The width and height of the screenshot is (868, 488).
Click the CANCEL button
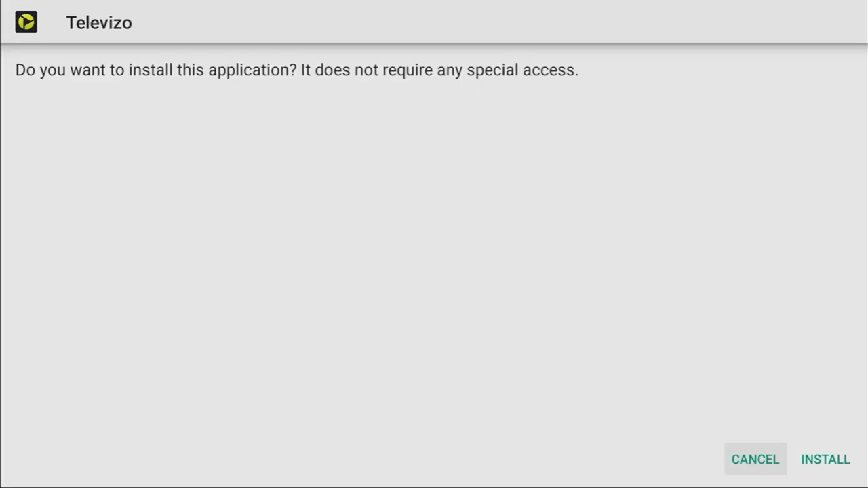click(755, 459)
